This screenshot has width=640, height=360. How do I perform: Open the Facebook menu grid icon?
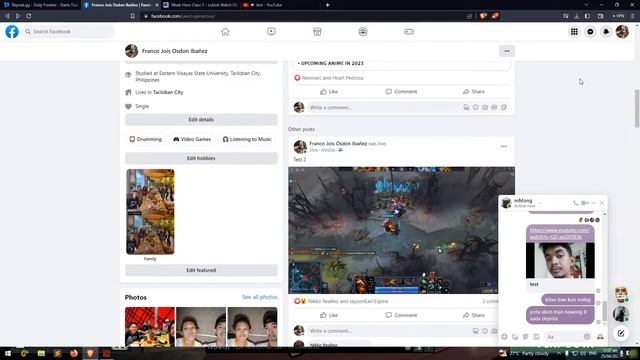[574, 31]
